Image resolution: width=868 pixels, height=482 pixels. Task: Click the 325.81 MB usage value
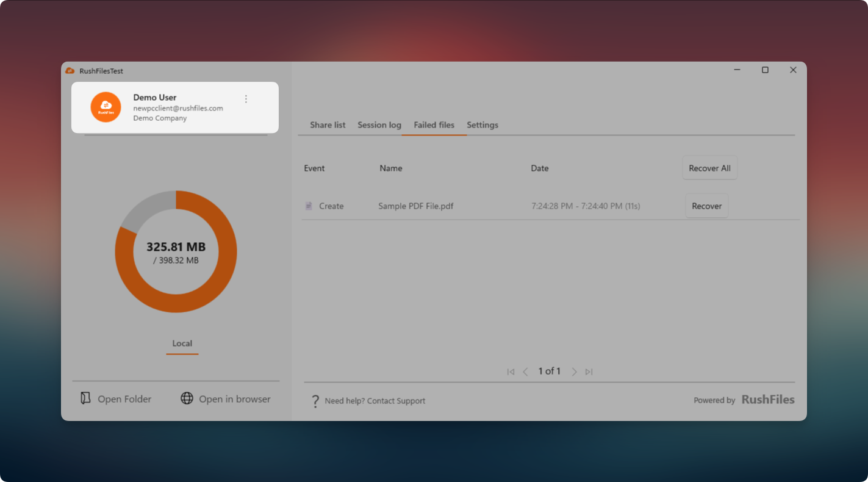click(x=176, y=247)
